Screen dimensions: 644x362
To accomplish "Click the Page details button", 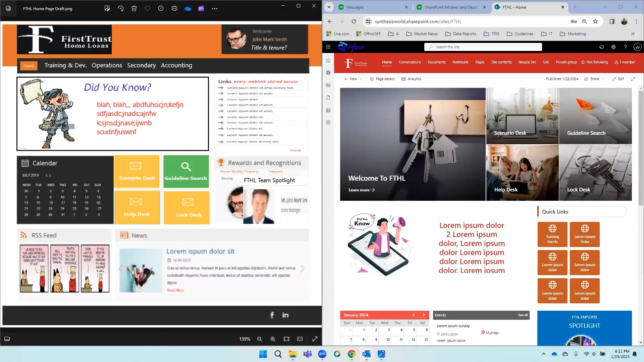I will (382, 79).
